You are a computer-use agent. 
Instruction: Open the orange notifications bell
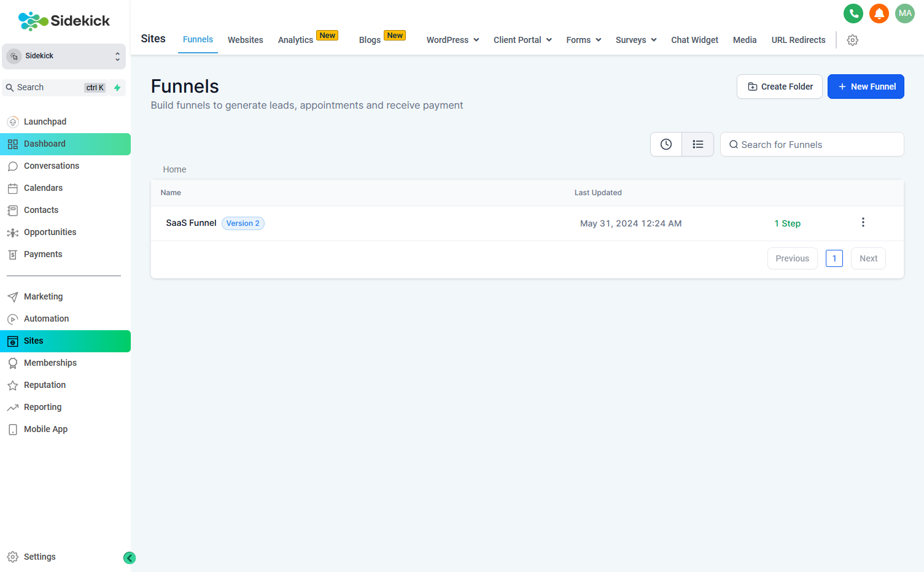coord(879,14)
